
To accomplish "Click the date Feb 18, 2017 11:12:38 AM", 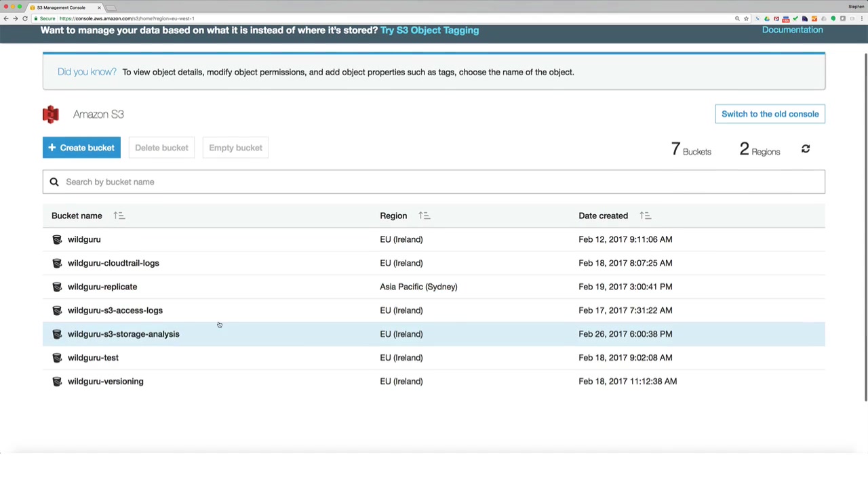I will (627, 382).
